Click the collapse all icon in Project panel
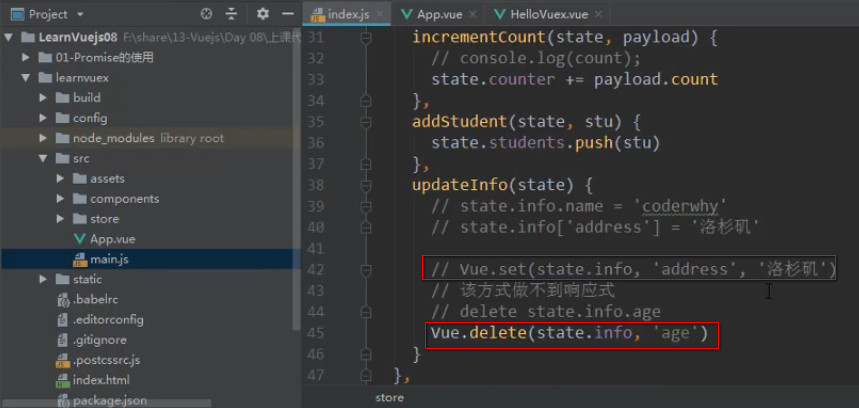The width and height of the screenshot is (859, 408). tap(232, 14)
